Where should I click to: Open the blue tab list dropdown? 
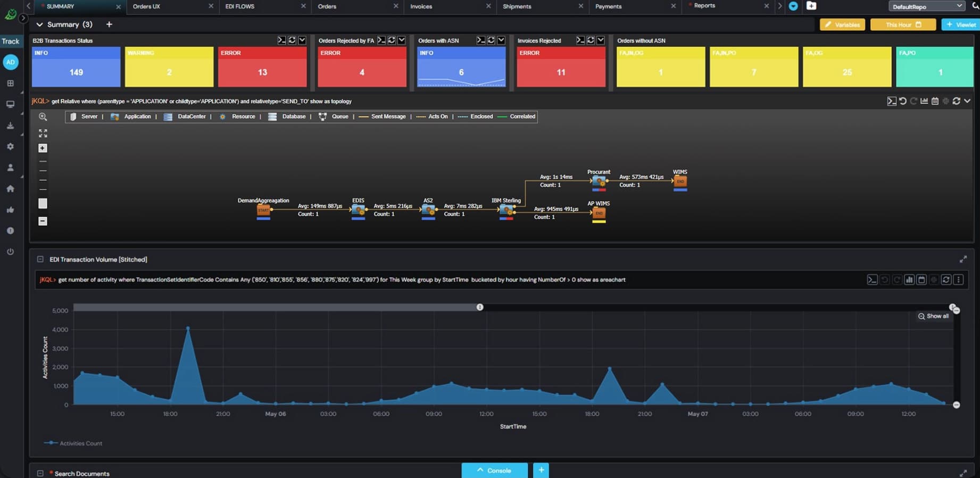pos(793,6)
